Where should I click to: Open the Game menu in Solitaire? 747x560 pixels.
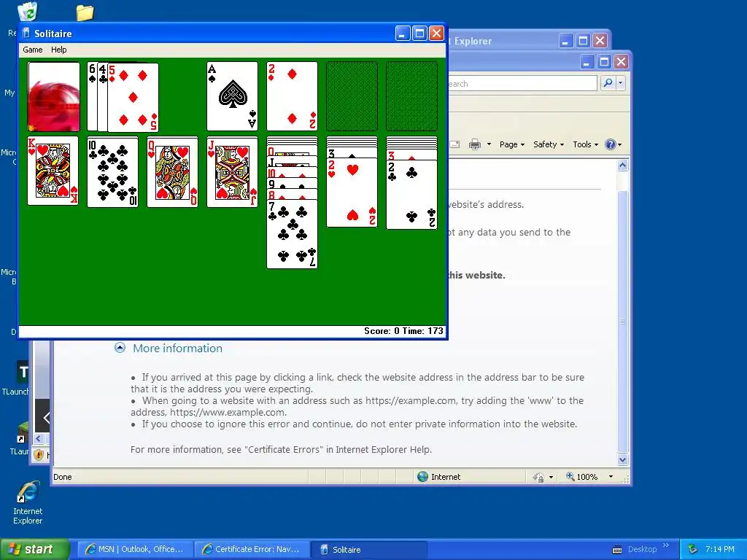point(32,50)
